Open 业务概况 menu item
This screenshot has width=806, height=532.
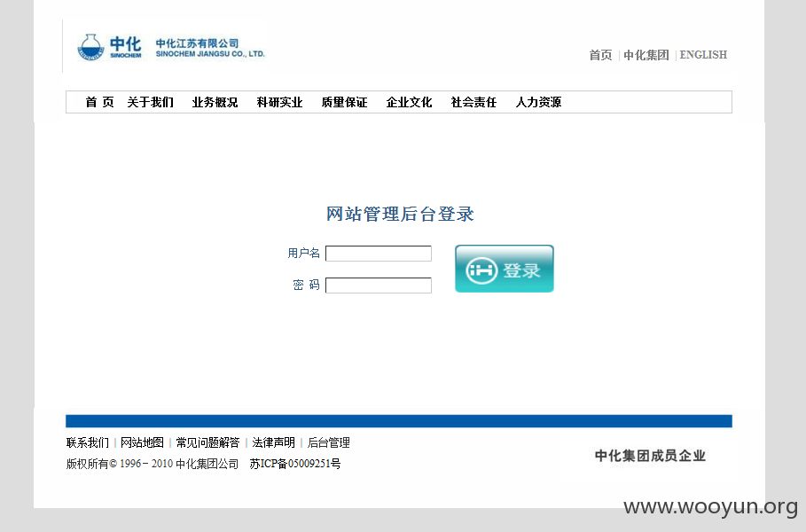click(x=215, y=102)
